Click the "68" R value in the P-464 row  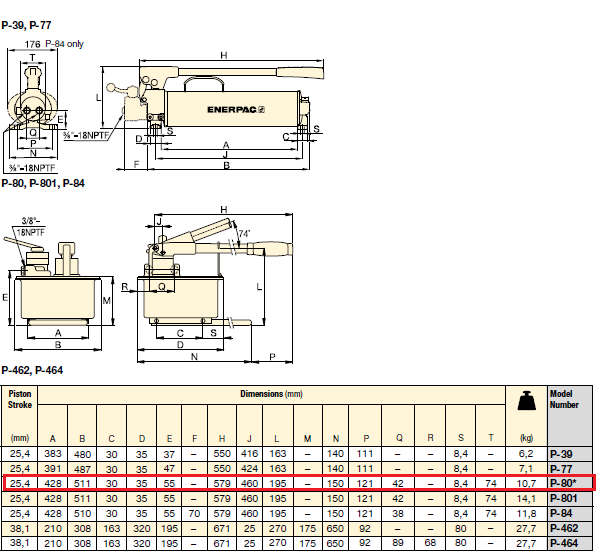[430, 543]
